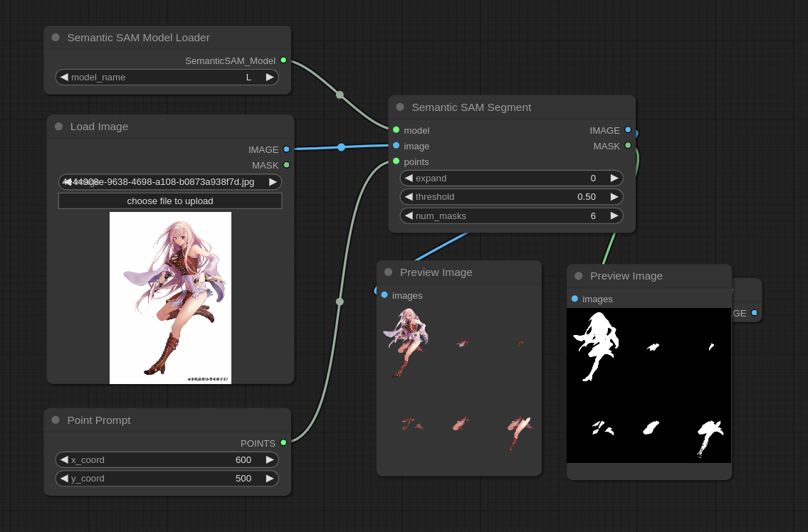
Task: Click Segment node IMAGE output port
Action: click(628, 129)
